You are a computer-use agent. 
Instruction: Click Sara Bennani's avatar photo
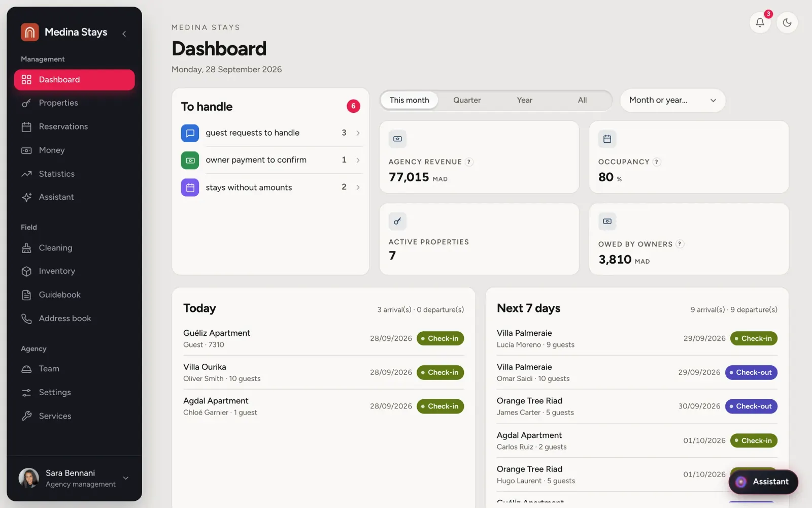29,478
